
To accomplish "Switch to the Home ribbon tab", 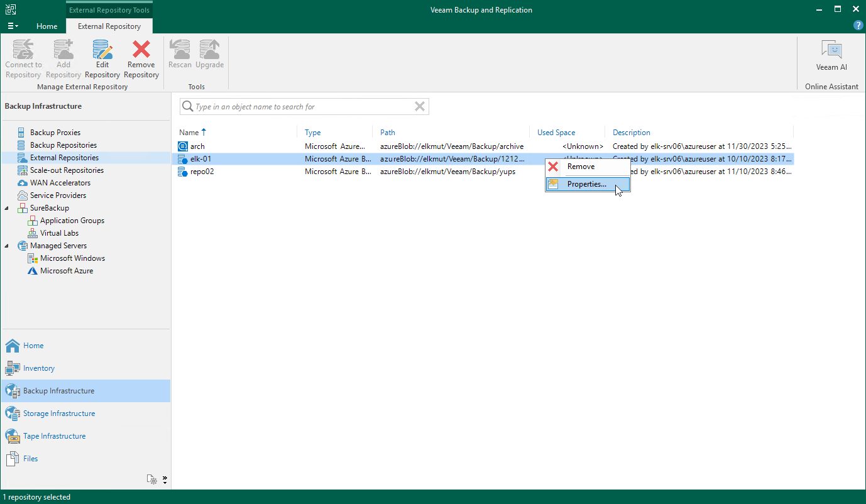I will (47, 26).
